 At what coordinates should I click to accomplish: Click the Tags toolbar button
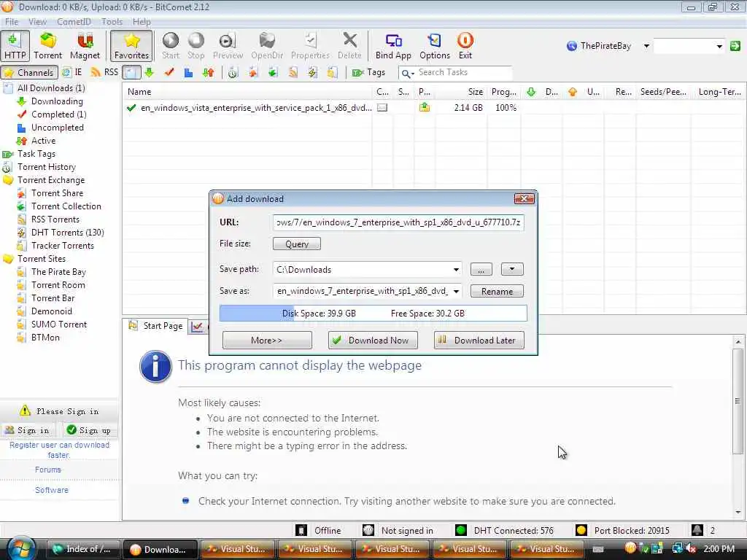[x=368, y=72]
